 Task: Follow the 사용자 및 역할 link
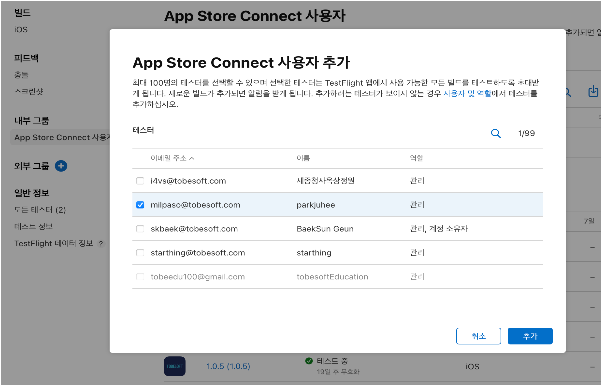point(467,93)
